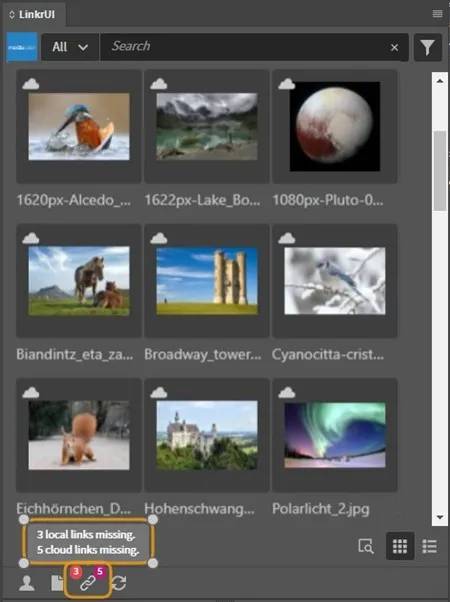The height and width of the screenshot is (602, 450).
Task: Click the cloud icon on Pluto thumbnail
Action: [286, 84]
